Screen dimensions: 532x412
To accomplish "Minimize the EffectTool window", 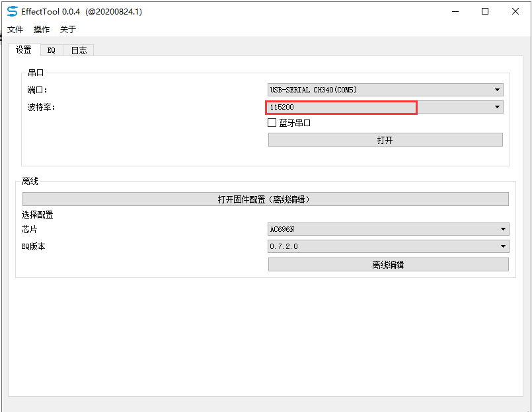I will (x=455, y=11).
